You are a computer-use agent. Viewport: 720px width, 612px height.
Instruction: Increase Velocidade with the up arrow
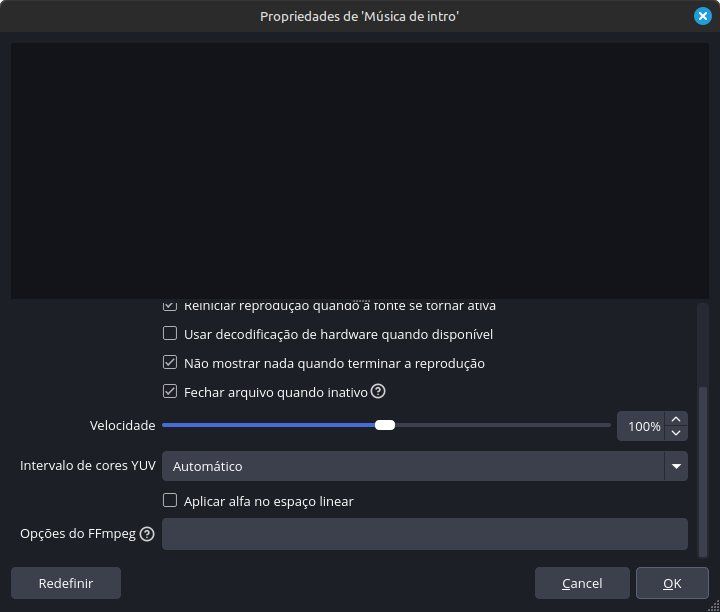coord(676,419)
